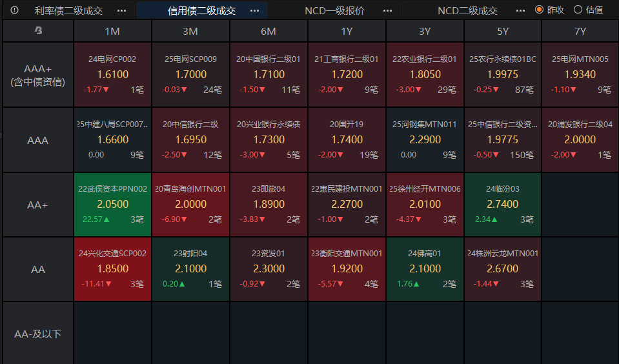The image size is (619, 364).
Task: Open the 24兴化交通SCP002 cell
Action: [112, 269]
